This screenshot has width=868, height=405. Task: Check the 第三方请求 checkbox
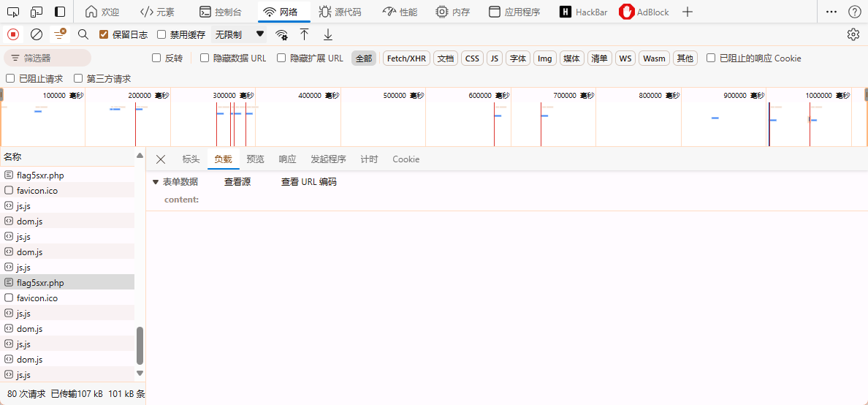[x=78, y=78]
